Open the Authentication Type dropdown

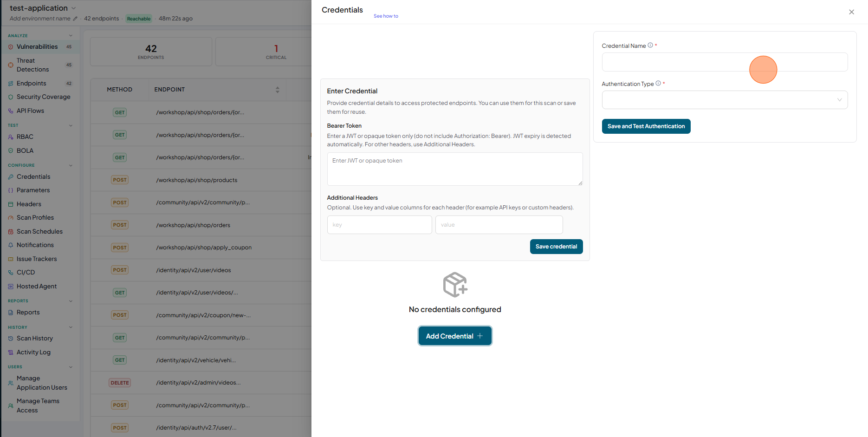(x=725, y=100)
